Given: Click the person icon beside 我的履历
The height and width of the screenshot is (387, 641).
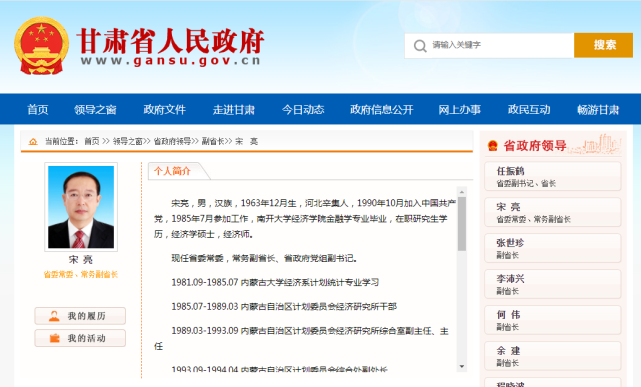Looking at the screenshot, I should [x=54, y=316].
